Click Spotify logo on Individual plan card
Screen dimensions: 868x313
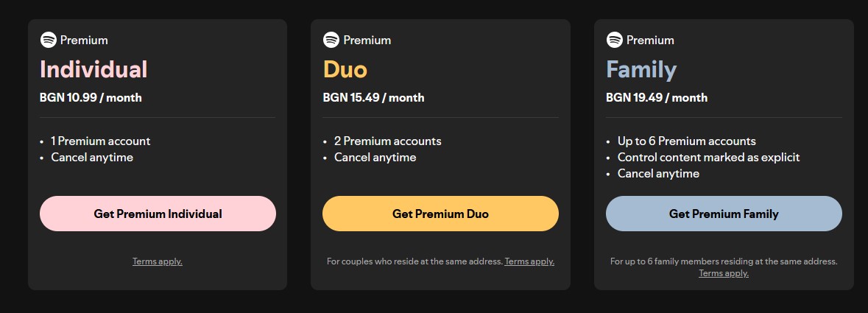click(x=48, y=40)
